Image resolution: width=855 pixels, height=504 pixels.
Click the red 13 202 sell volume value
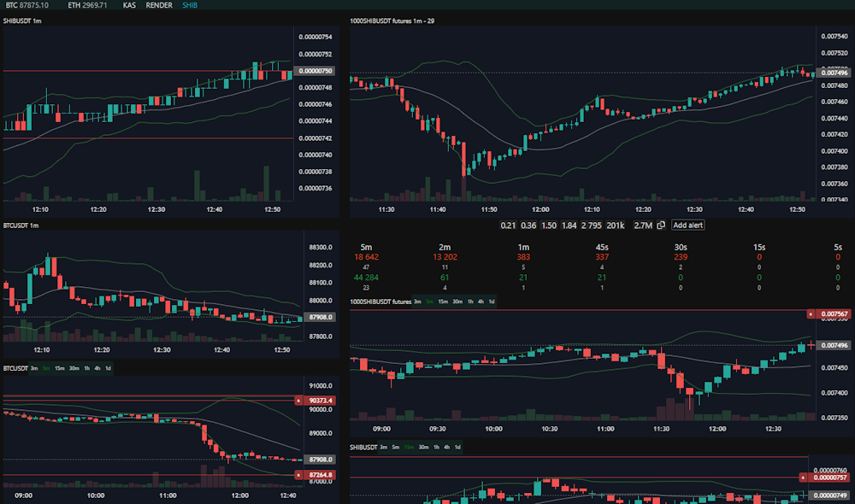445,257
